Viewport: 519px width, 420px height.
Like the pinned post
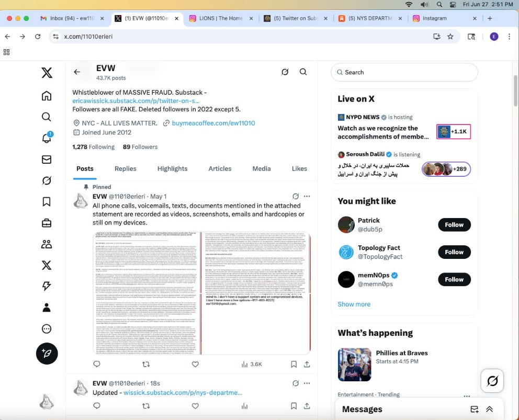[195, 364]
